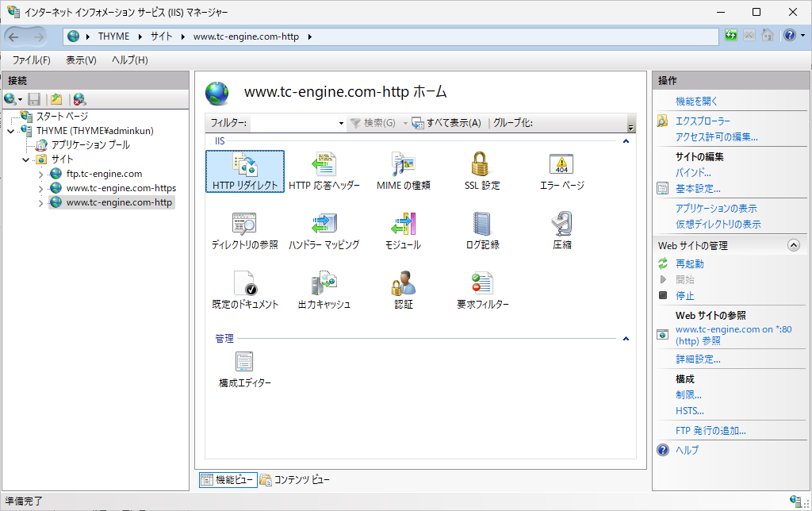The width and height of the screenshot is (812, 511).
Task: Collapse the 管理 group section
Action: tap(626, 339)
